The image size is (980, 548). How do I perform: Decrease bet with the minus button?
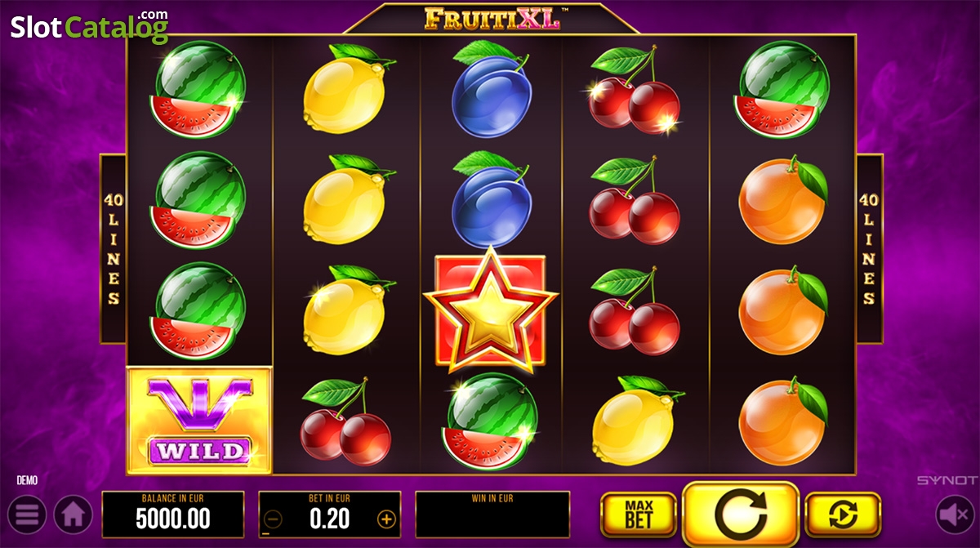point(274,519)
